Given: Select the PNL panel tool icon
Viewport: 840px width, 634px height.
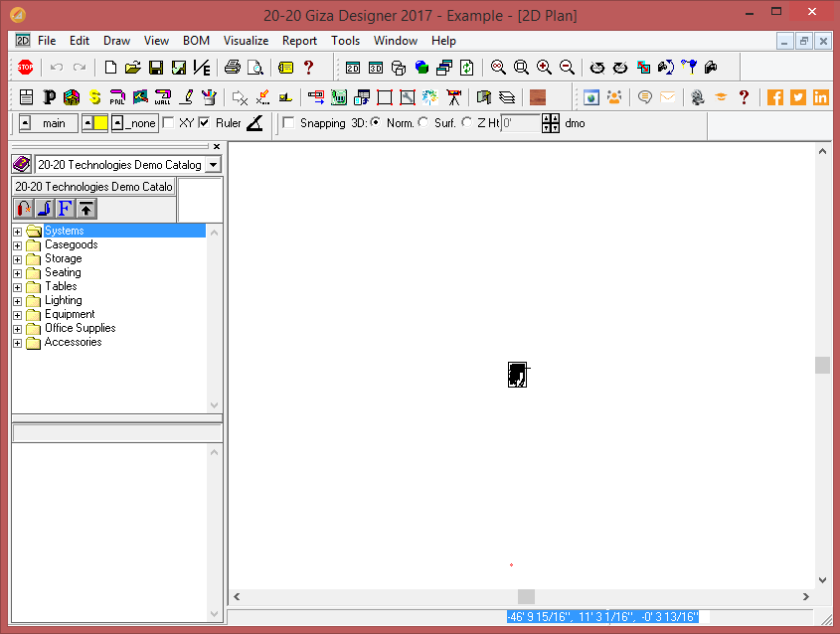Looking at the screenshot, I should tap(117, 97).
